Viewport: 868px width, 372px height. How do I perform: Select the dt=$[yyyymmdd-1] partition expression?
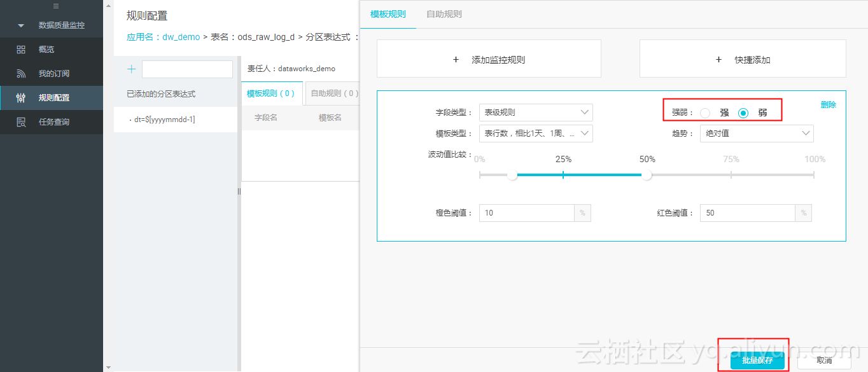click(164, 119)
